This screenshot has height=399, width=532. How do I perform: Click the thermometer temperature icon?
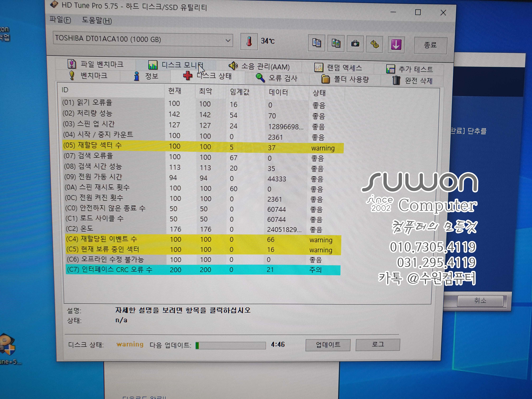coord(249,41)
